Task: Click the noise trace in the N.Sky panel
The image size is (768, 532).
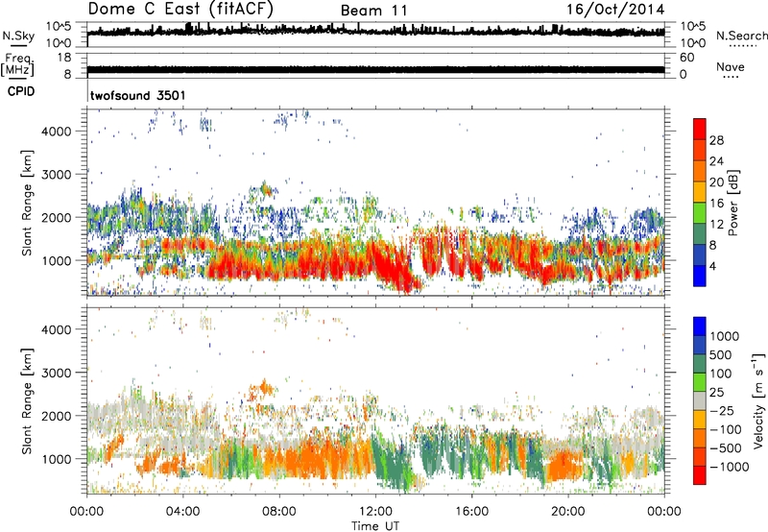Action: [375, 32]
